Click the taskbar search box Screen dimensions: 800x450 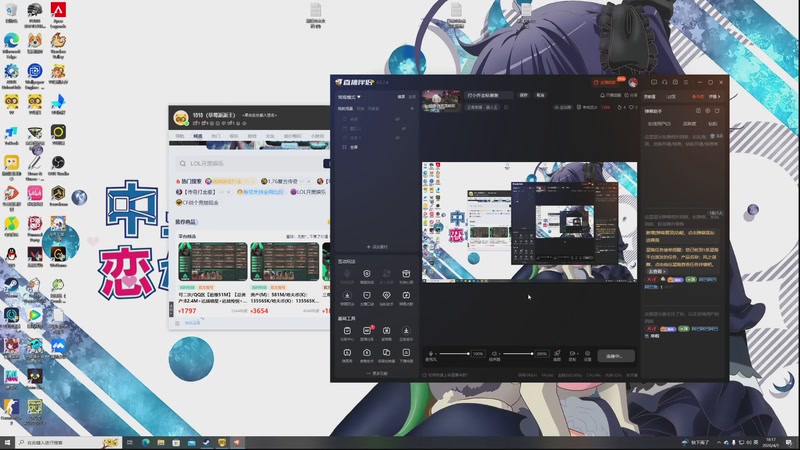click(x=69, y=442)
